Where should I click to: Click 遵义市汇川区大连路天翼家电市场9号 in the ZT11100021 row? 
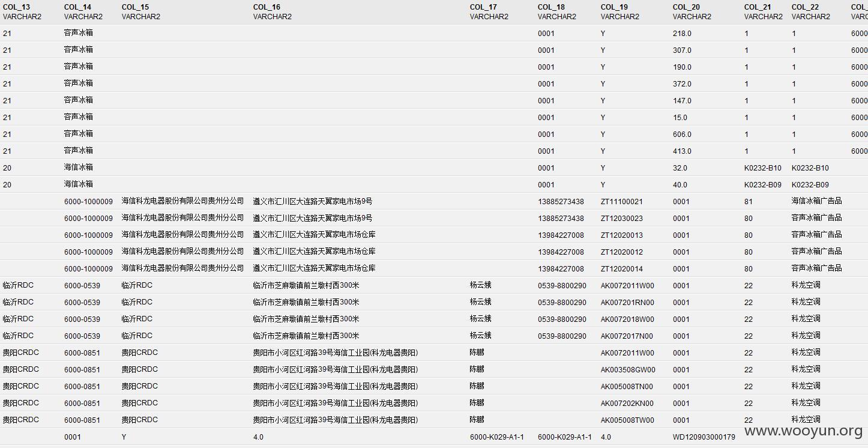(x=313, y=201)
